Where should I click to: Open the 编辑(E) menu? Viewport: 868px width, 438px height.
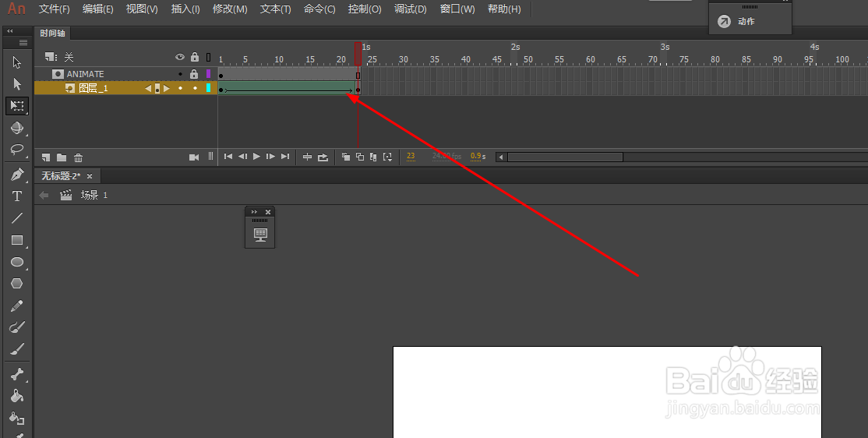click(98, 9)
